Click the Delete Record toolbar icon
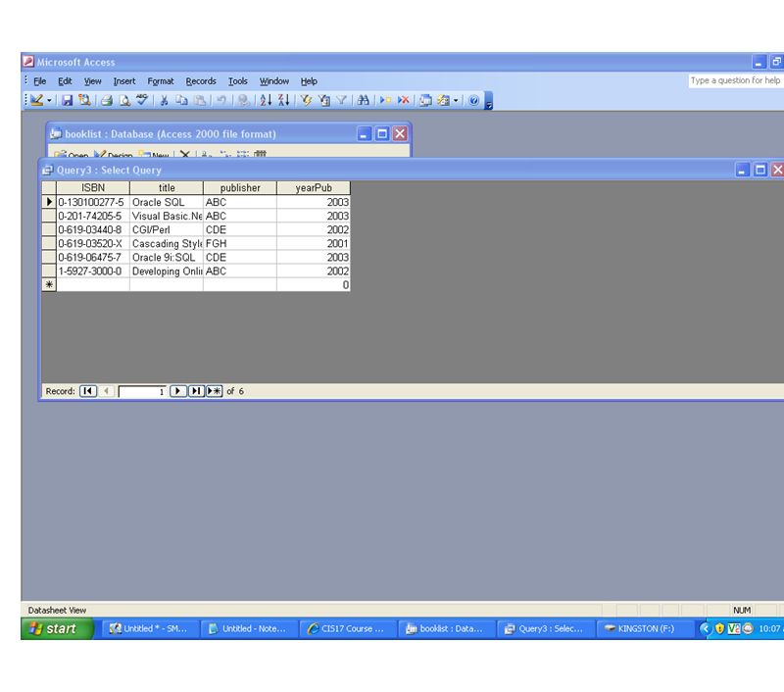784x692 pixels. pyautogui.click(x=403, y=101)
